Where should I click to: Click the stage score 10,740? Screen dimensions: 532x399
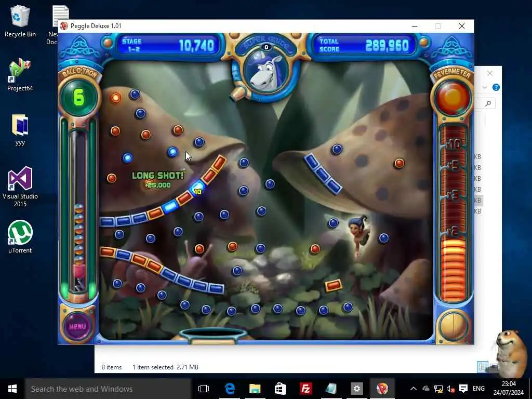(x=196, y=46)
